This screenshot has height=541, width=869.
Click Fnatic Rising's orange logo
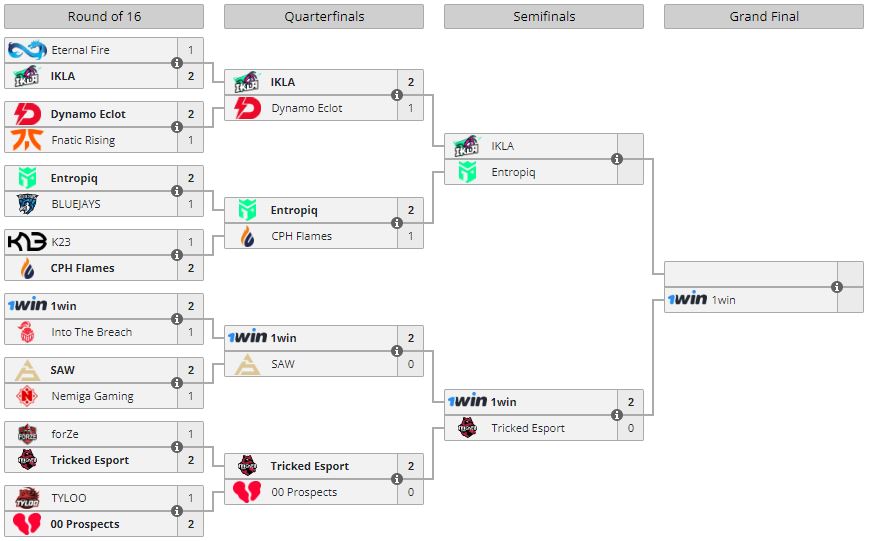[x=27, y=140]
